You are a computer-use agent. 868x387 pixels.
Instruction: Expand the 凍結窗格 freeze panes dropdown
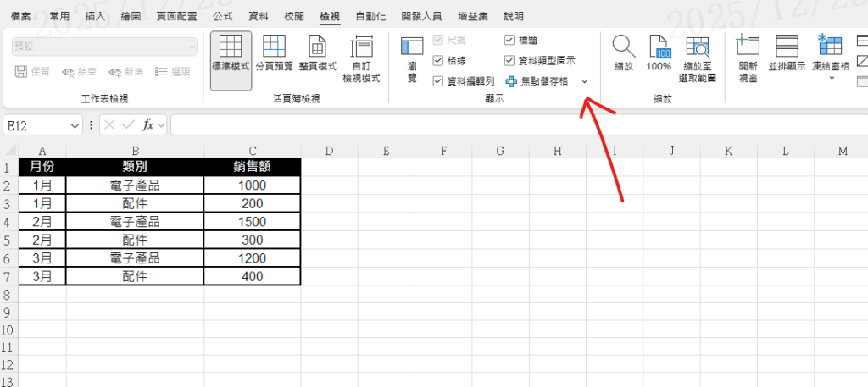(x=831, y=77)
